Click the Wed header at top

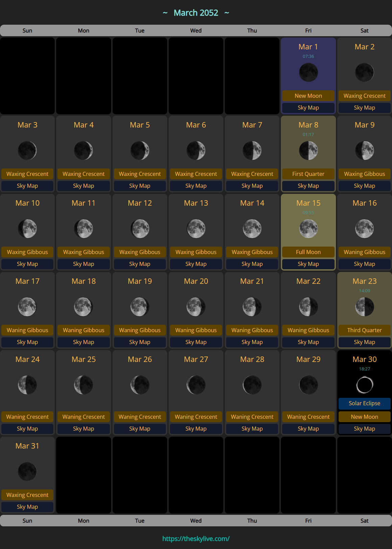click(196, 30)
